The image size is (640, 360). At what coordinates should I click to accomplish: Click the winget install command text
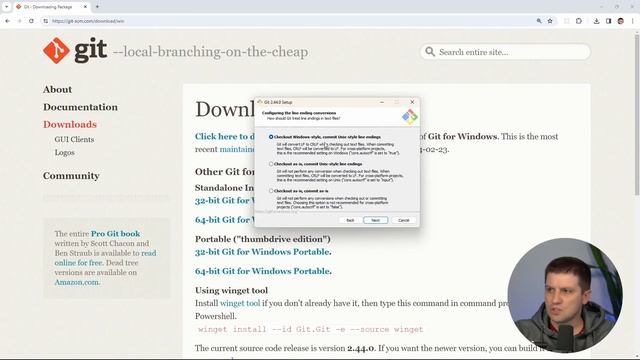click(311, 329)
